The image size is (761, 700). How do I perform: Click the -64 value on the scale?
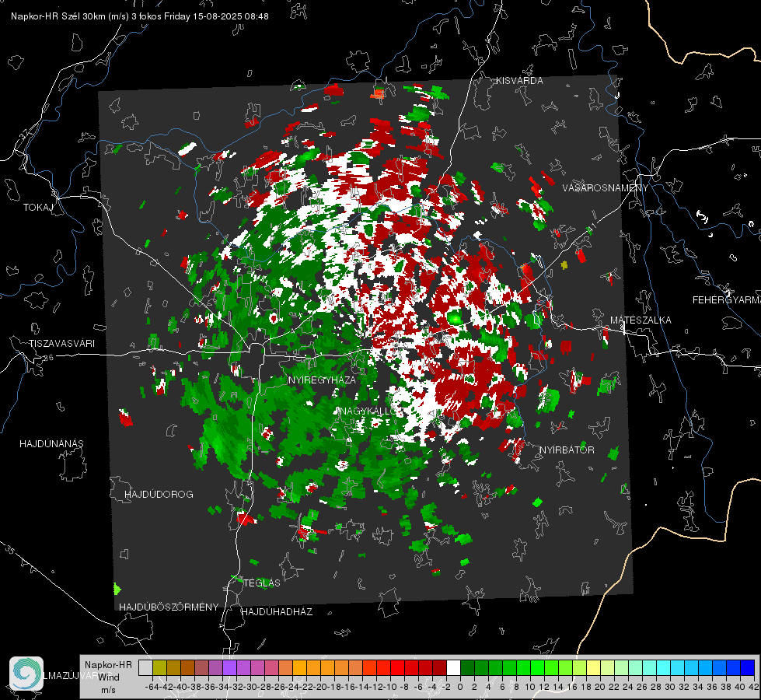pyautogui.click(x=152, y=688)
